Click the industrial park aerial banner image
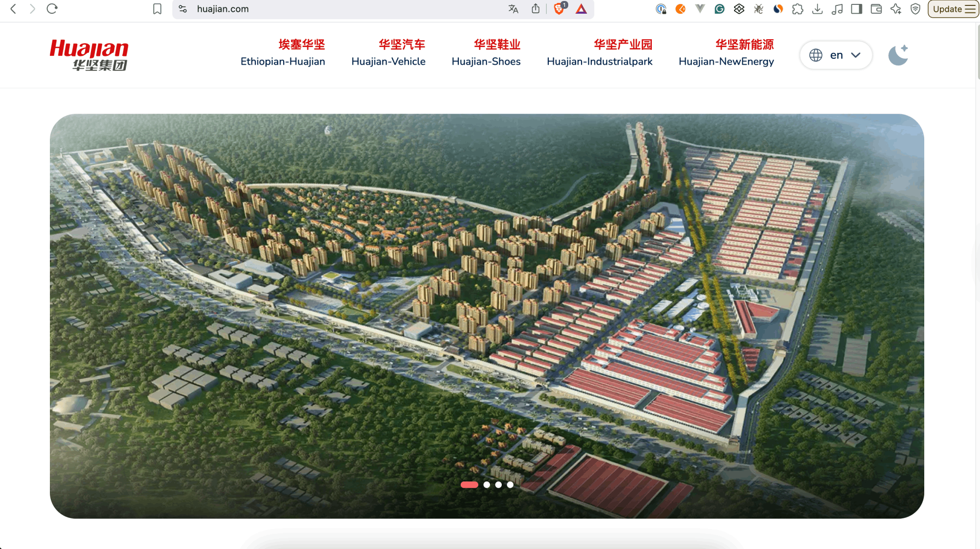Image resolution: width=980 pixels, height=549 pixels. coord(487,316)
